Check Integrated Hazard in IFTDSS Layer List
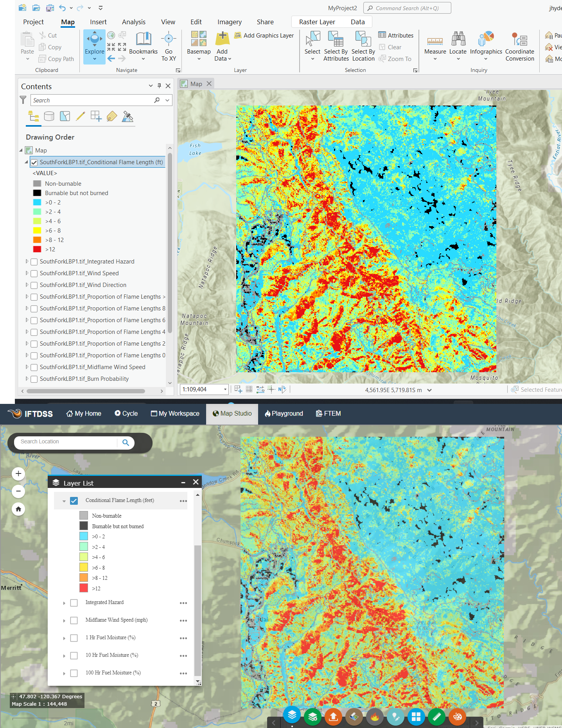562x728 pixels. pyautogui.click(x=74, y=603)
